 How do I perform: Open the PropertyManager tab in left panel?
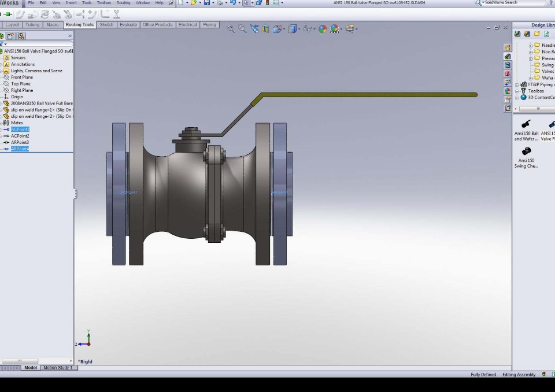[11, 36]
